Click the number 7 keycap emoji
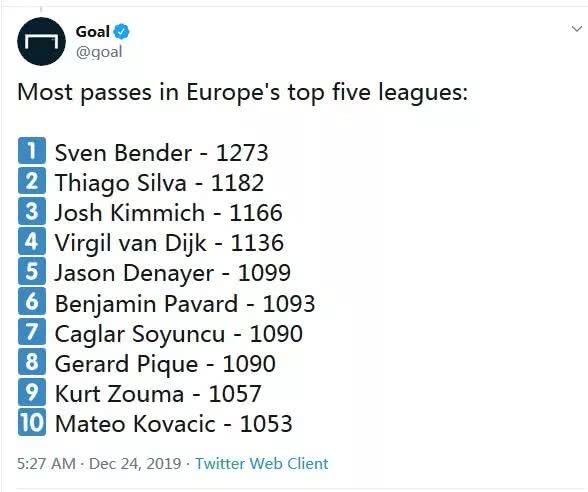The height and width of the screenshot is (492, 588). pyautogui.click(x=32, y=332)
